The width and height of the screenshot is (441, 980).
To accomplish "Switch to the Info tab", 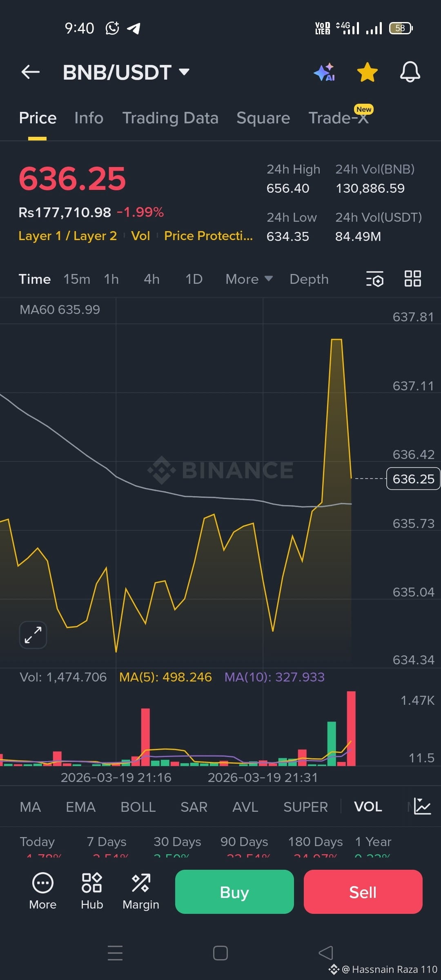I will pos(89,118).
